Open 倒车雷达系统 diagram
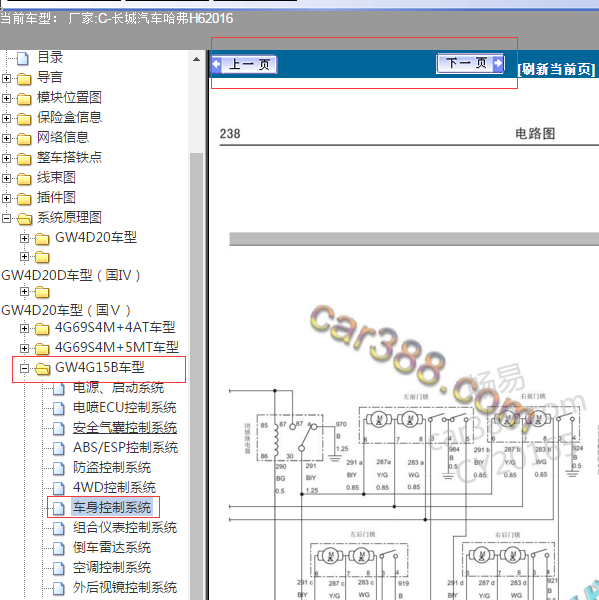Viewport: 599px width, 600px height. pyautogui.click(x=112, y=547)
